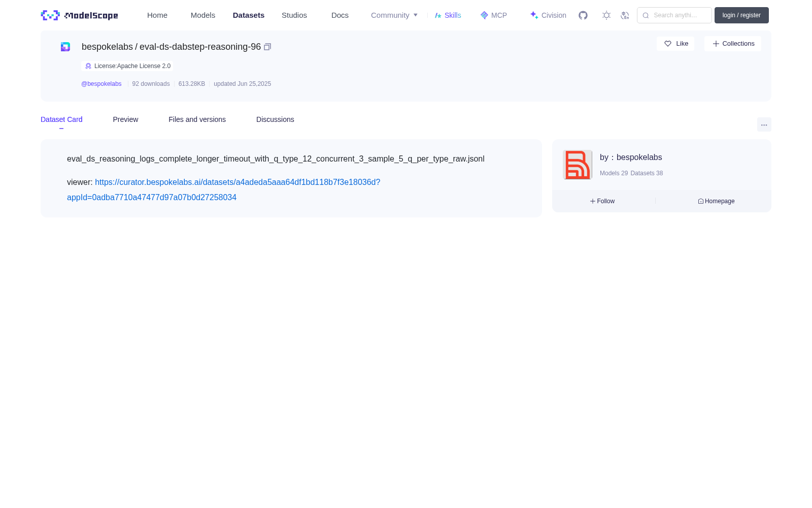Click the search magnifier icon
This screenshot has height=508, width=812.
[646, 15]
